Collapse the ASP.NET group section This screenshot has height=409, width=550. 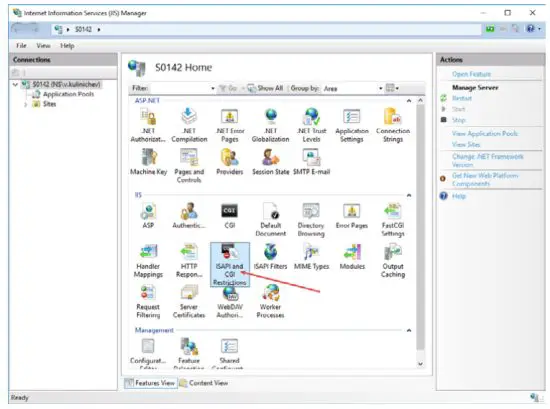409,101
